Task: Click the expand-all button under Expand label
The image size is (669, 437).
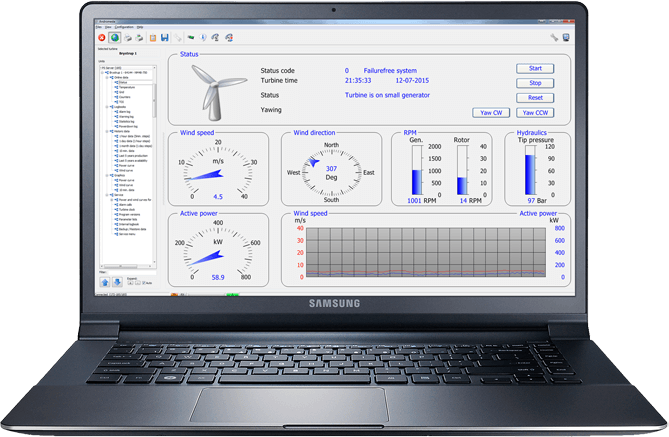Action: pos(130,283)
